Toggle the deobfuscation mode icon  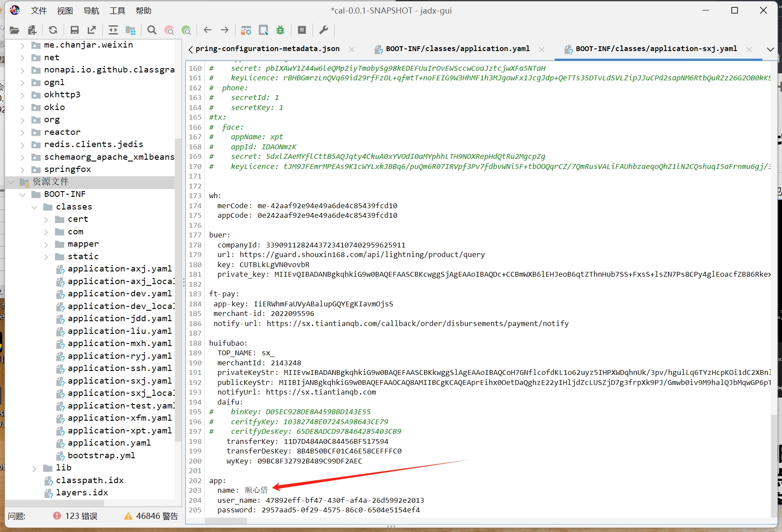tap(246, 30)
